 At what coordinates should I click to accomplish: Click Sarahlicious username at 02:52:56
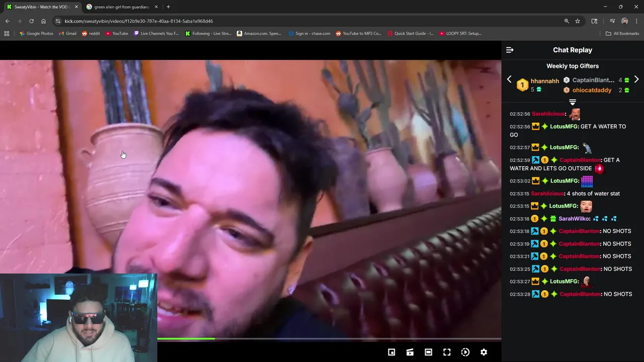tap(548, 114)
